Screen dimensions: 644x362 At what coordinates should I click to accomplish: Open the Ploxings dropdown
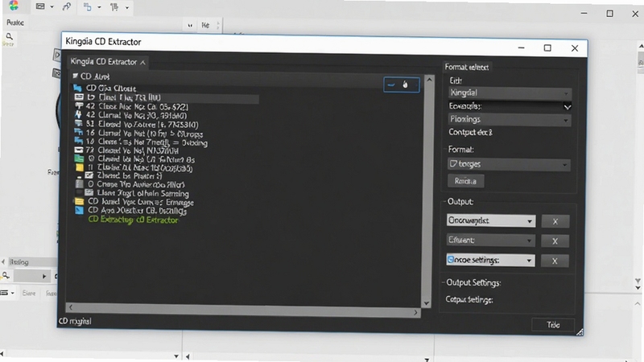pyautogui.click(x=510, y=119)
